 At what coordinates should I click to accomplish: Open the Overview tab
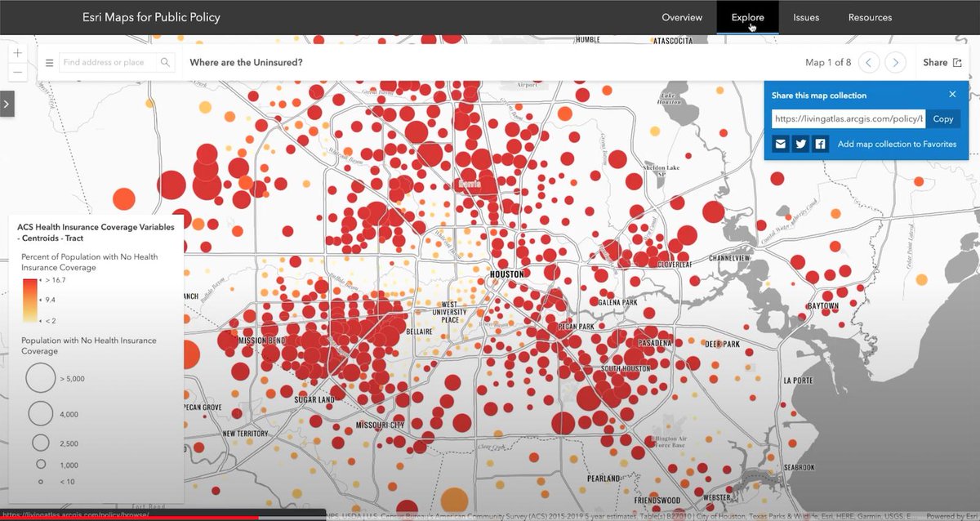click(x=682, y=17)
